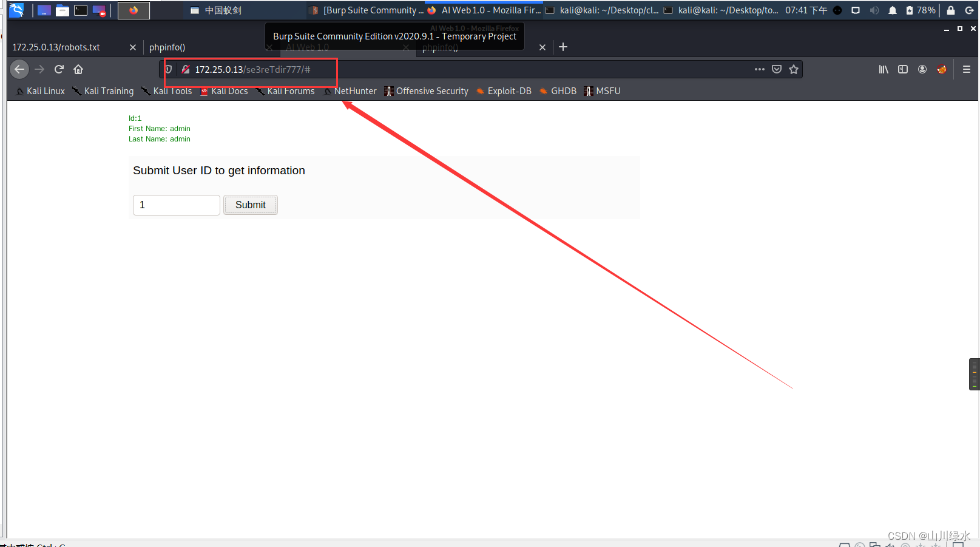Save page to Pocket
The width and height of the screenshot is (980, 547).
(777, 69)
